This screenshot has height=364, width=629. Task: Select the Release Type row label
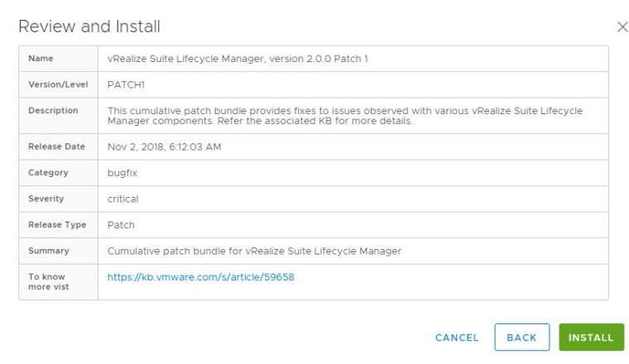[x=58, y=225]
